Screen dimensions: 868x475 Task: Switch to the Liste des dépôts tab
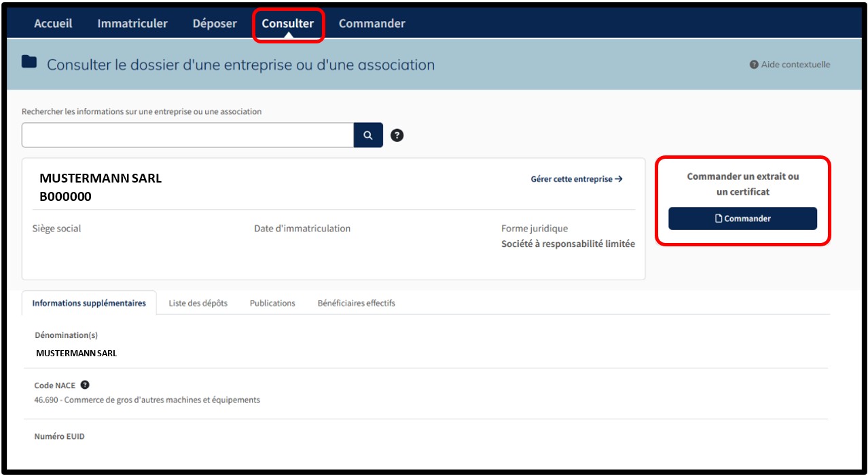coord(198,303)
